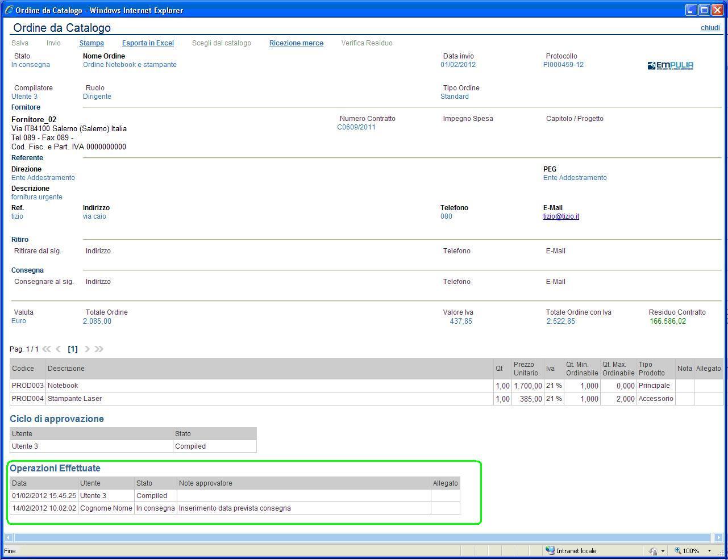
Task: Click note Inserimento data prevista consegna
Action: point(304,508)
